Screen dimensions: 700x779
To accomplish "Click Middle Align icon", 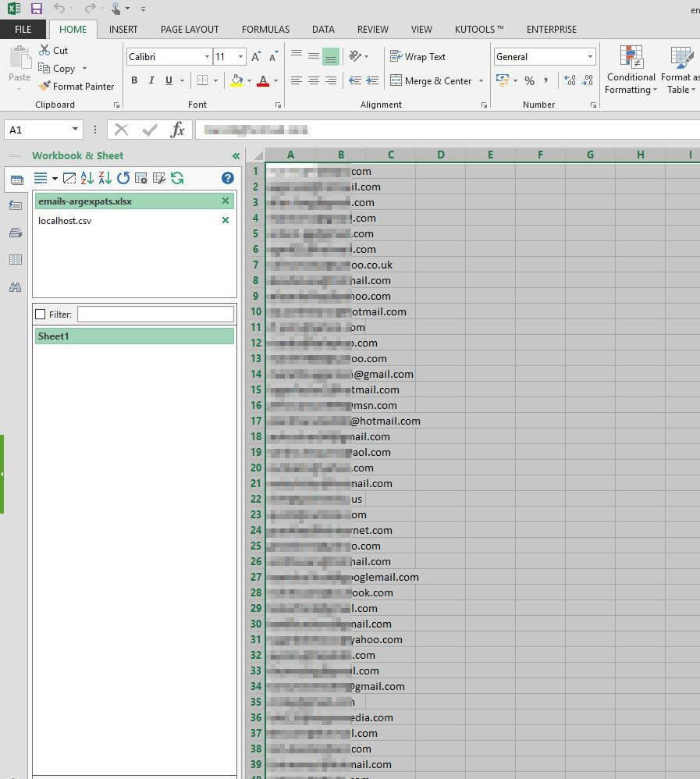I will [314, 56].
